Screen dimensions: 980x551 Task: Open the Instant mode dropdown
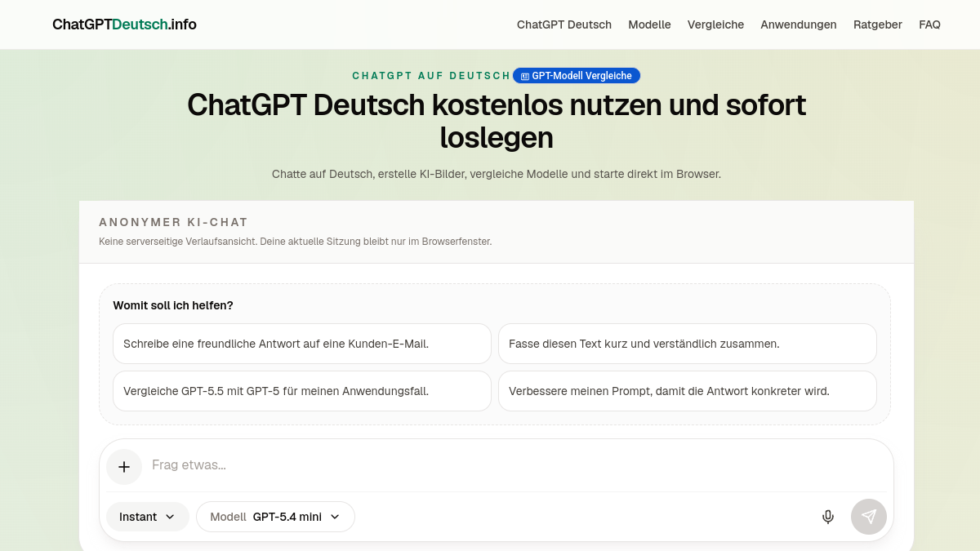click(x=148, y=517)
